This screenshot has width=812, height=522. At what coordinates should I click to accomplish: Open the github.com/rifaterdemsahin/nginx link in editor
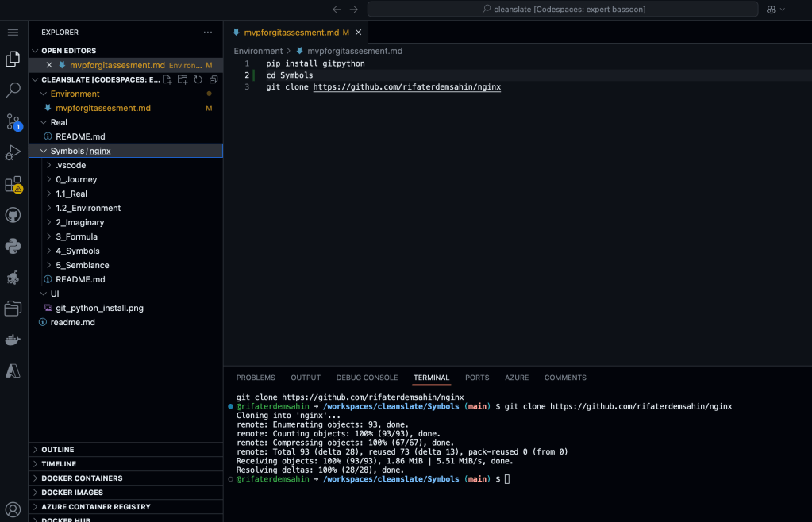click(407, 87)
